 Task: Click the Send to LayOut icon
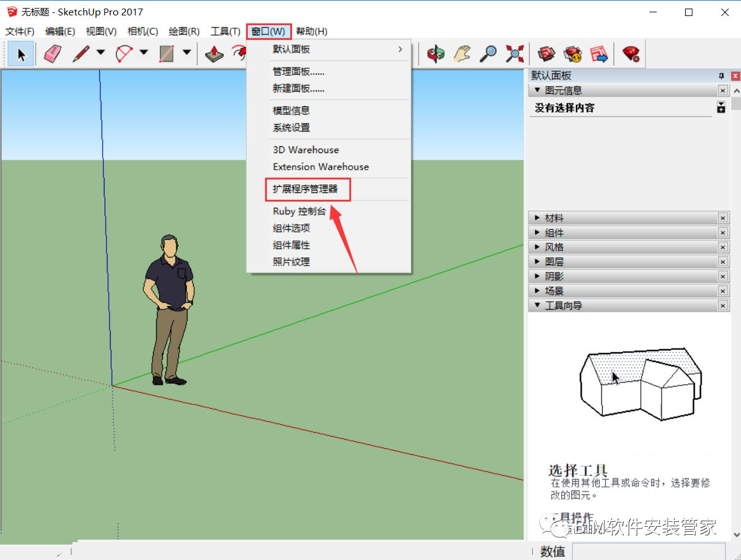click(599, 54)
